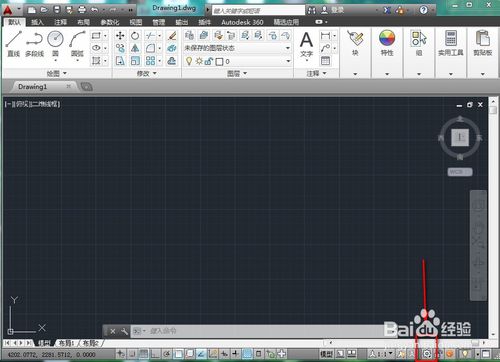Toggle Infer Constraints in the status bar
The height and width of the screenshot is (362, 500).
(x=121, y=354)
